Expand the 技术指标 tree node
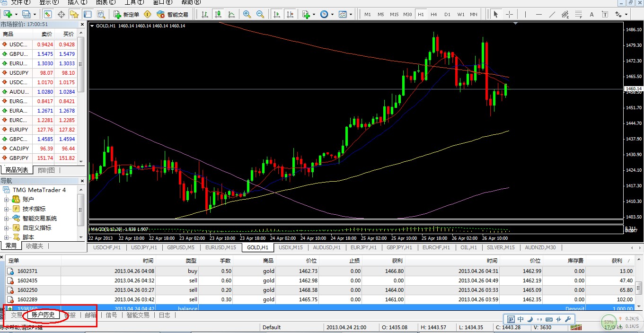 pos(7,209)
